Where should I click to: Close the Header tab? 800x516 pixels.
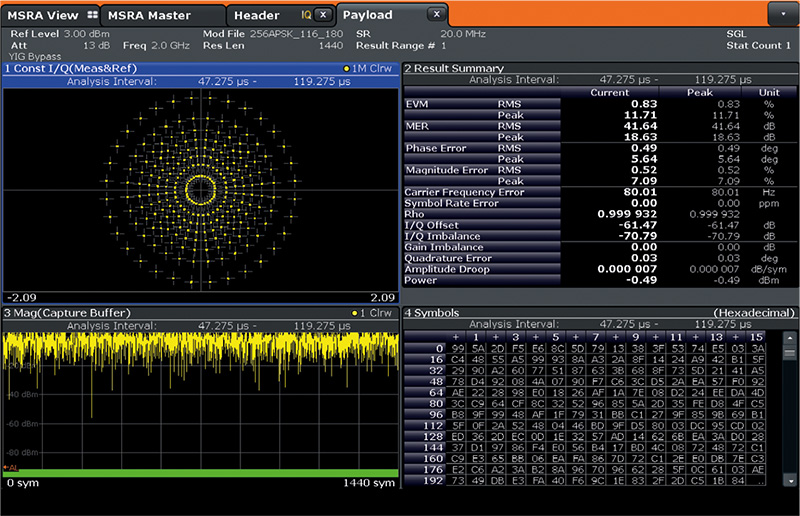pyautogui.click(x=322, y=15)
